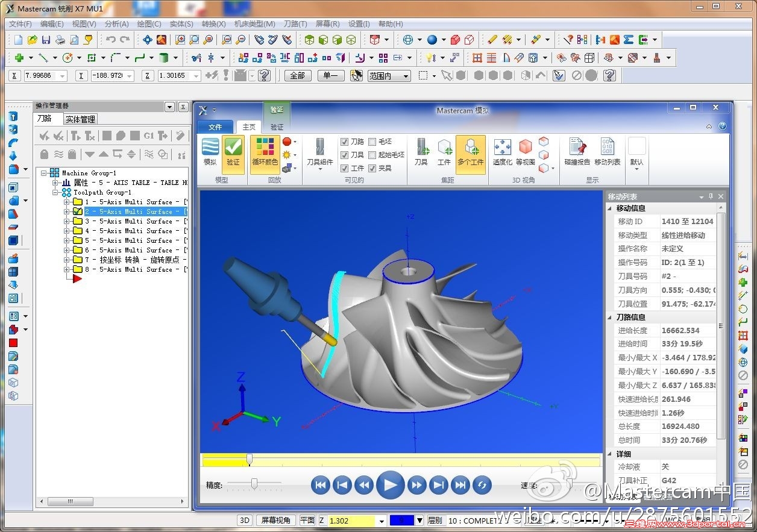This screenshot has height=532, width=757.
Task: Click the 全部 select all button
Action: pos(298,76)
